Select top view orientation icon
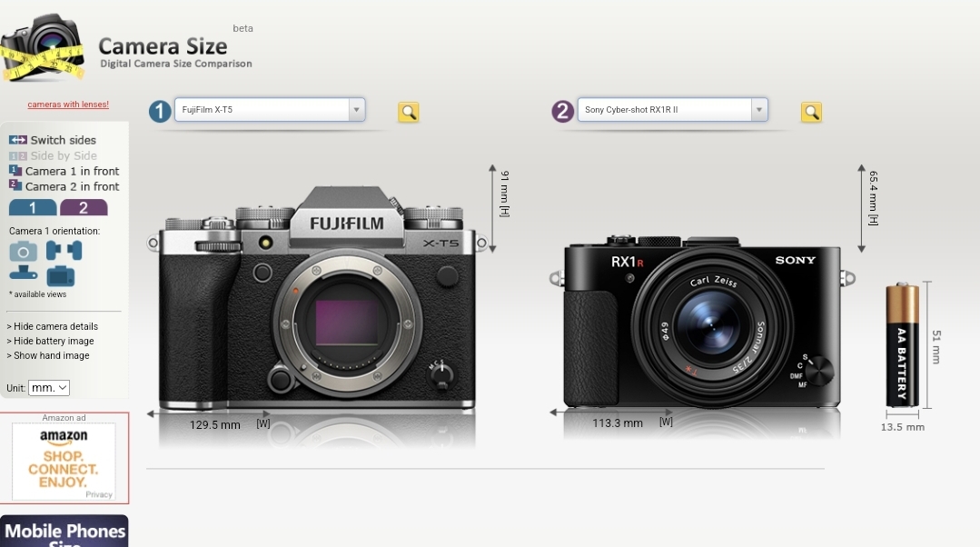 (23, 273)
